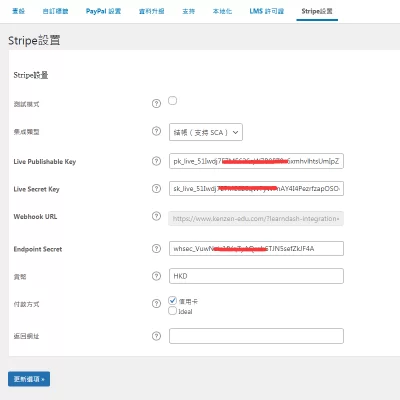Open help icon beside the test mode checkbox
Image resolution: width=400 pixels, height=400 pixels.
(x=156, y=103)
